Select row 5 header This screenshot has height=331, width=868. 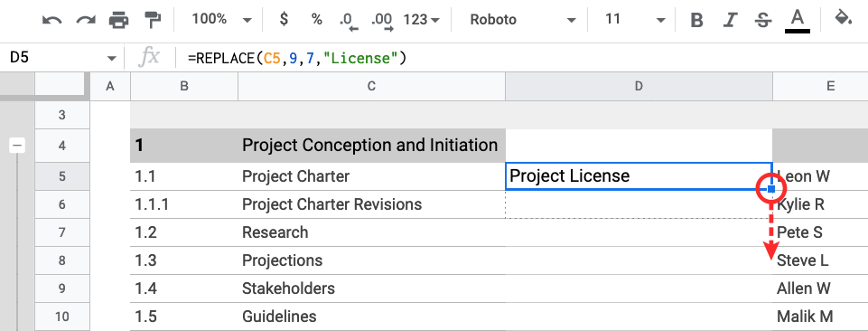tap(62, 177)
